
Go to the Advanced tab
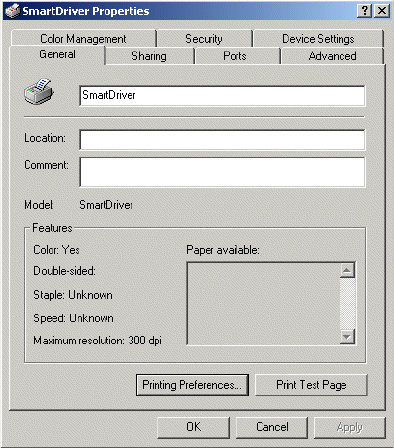coord(332,56)
